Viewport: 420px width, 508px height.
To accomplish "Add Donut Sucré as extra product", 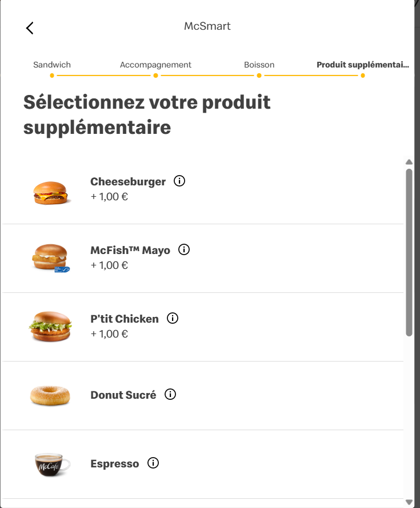I will 123,395.
